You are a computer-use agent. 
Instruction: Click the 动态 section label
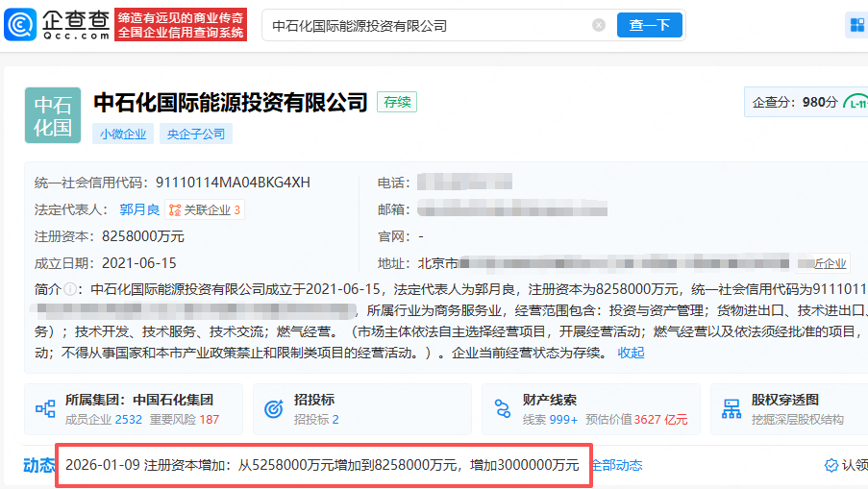[x=38, y=465]
